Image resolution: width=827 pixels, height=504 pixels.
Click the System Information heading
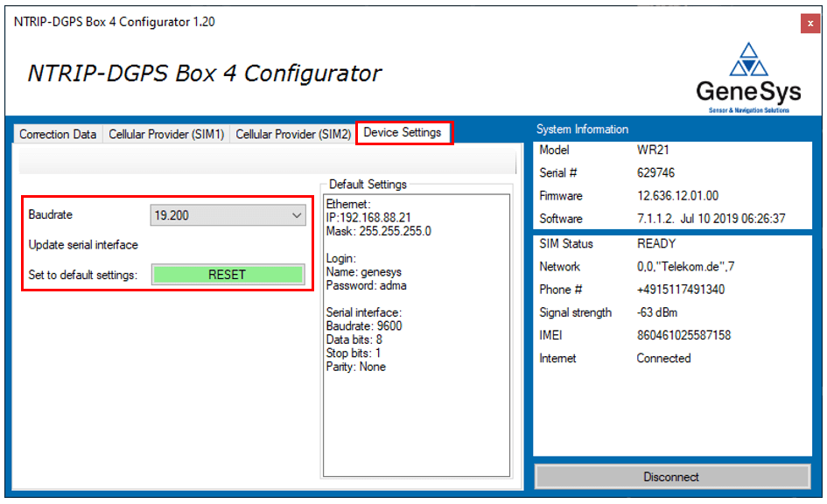coord(582,129)
